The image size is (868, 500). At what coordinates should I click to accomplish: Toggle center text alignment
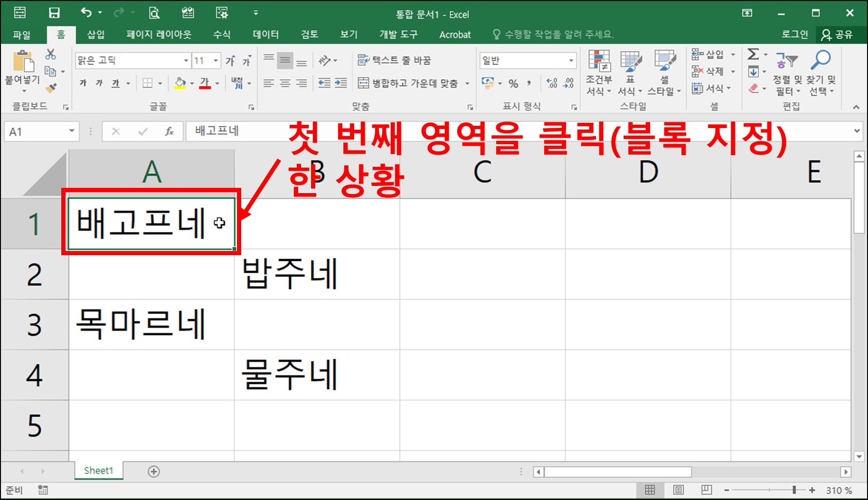(285, 83)
